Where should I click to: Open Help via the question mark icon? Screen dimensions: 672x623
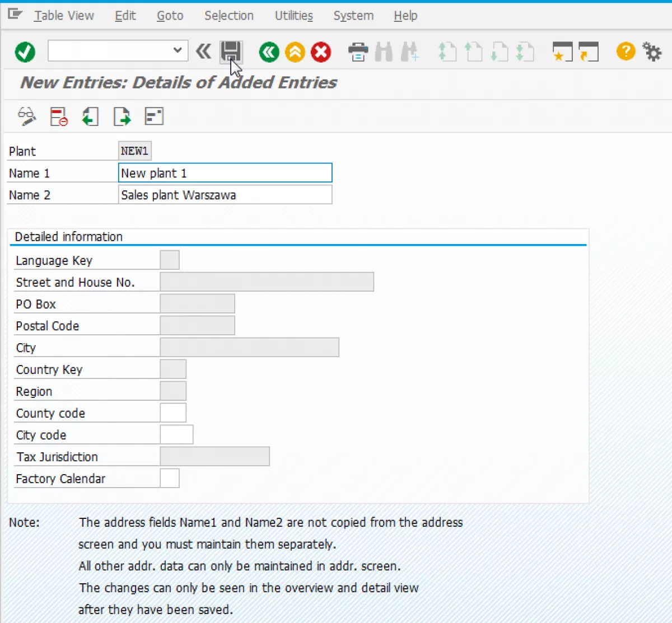[x=626, y=51]
